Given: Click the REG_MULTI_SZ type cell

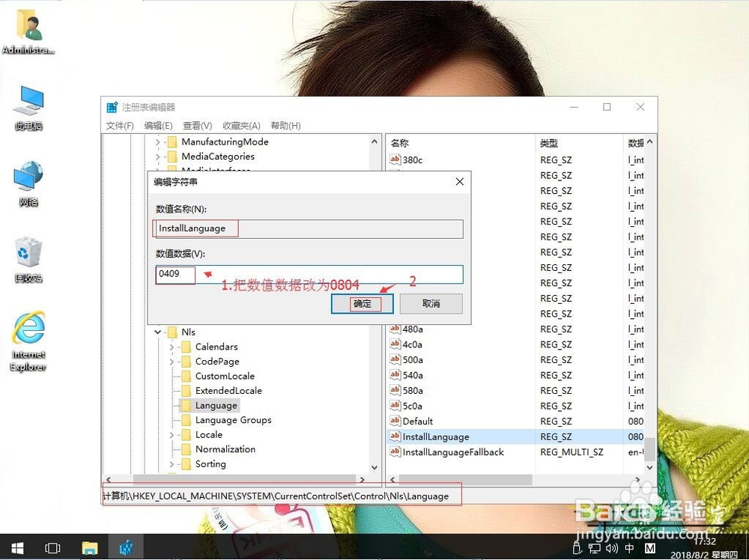Looking at the screenshot, I should (x=571, y=451).
